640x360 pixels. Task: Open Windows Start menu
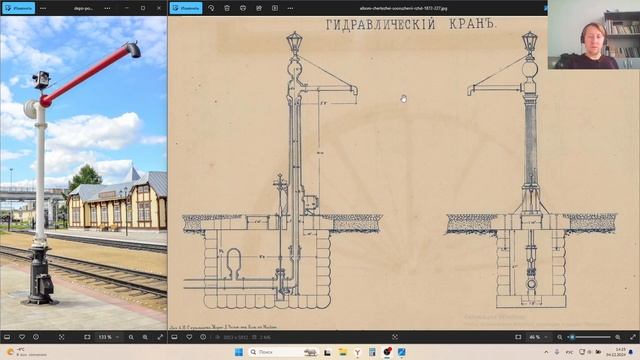(x=239, y=352)
